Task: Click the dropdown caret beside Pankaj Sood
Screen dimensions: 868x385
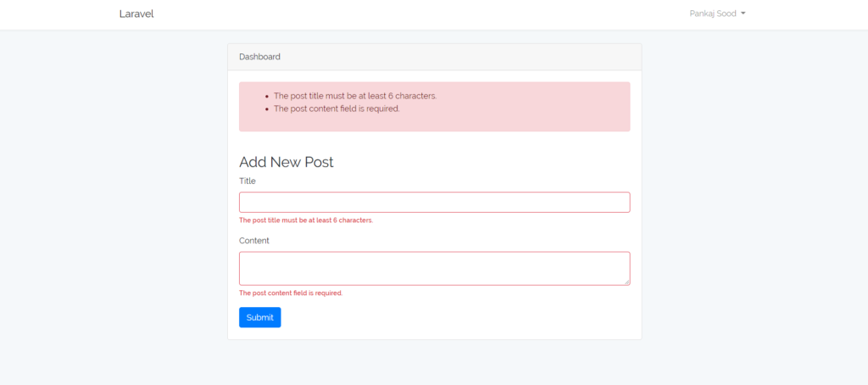Action: point(743,14)
